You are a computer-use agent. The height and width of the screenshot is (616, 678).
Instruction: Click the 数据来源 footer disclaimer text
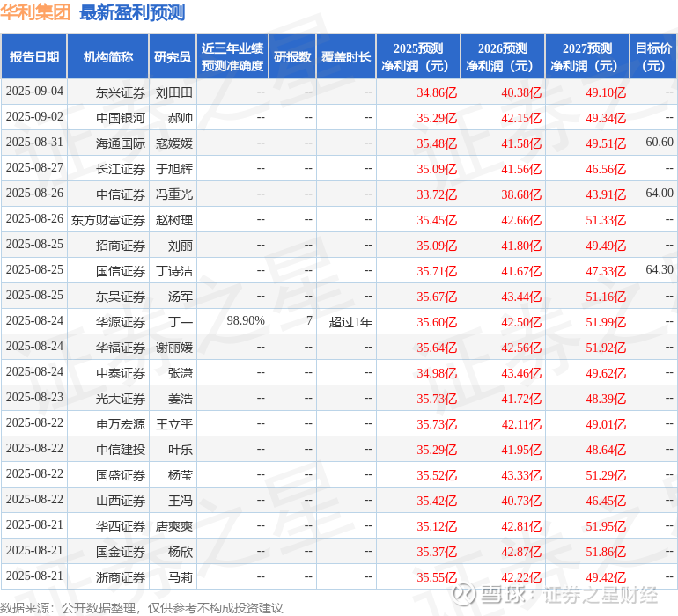pos(142,608)
